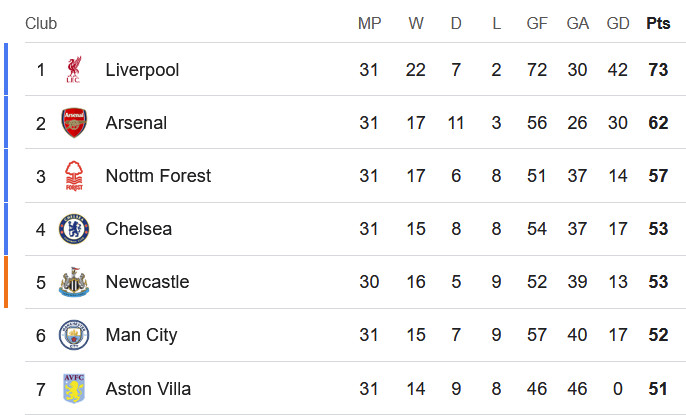Click the MP column header
The height and width of the screenshot is (415, 686).
[x=369, y=23]
